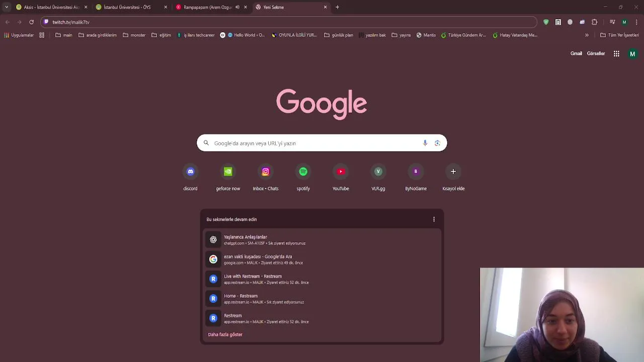Screen dimensions: 644x362
Task: Open 'Türkiye Gündem Ar...' bookmark
Action: pyautogui.click(x=463, y=35)
